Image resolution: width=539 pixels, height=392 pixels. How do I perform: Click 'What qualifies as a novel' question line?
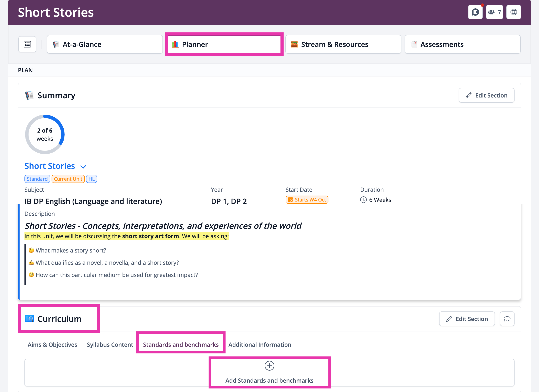[107, 263]
